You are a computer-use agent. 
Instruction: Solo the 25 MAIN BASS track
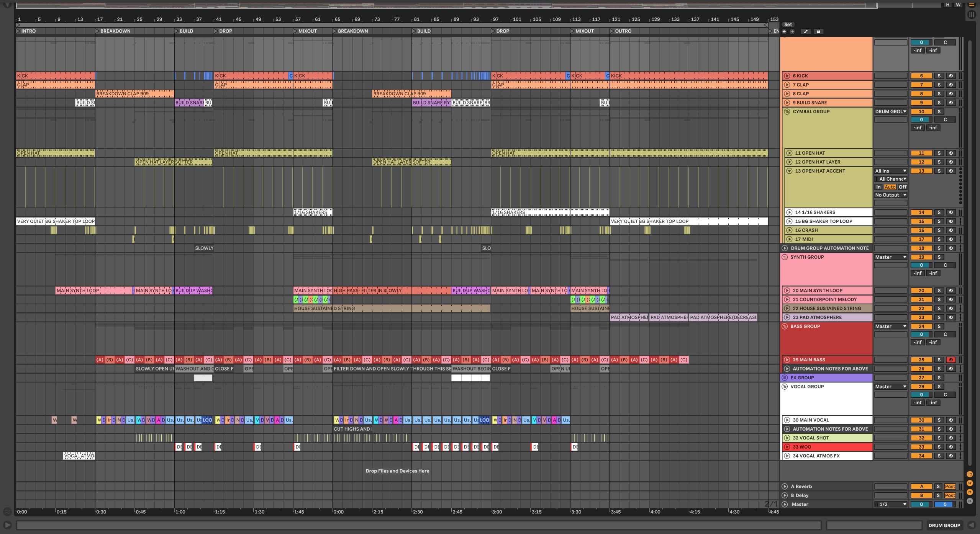(x=939, y=359)
